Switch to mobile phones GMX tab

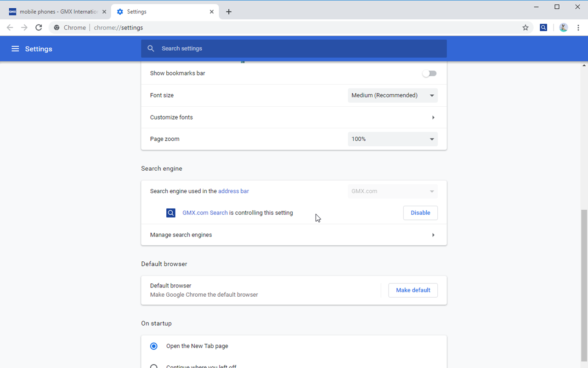(57, 12)
